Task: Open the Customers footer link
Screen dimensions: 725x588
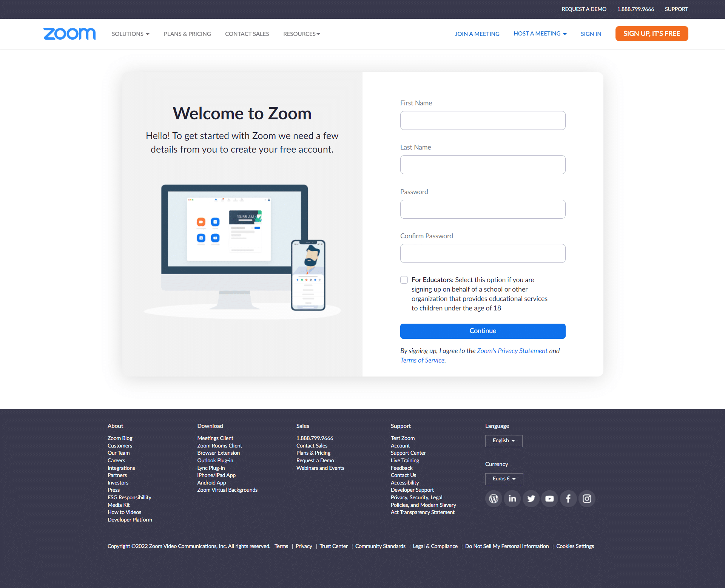Action: pyautogui.click(x=120, y=446)
